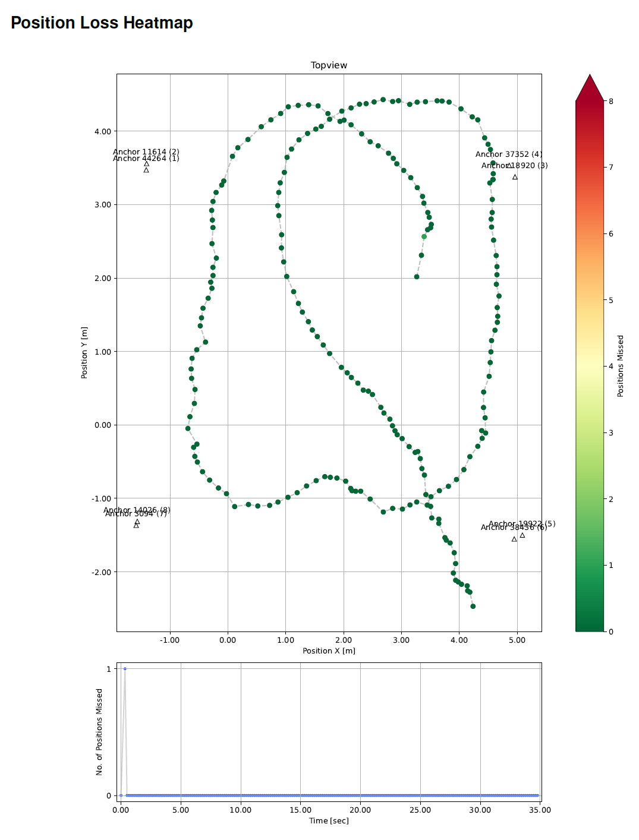The width and height of the screenshot is (639, 840).
Task: Select the Anchor 19922 (5) triangle marker
Action: (x=522, y=536)
